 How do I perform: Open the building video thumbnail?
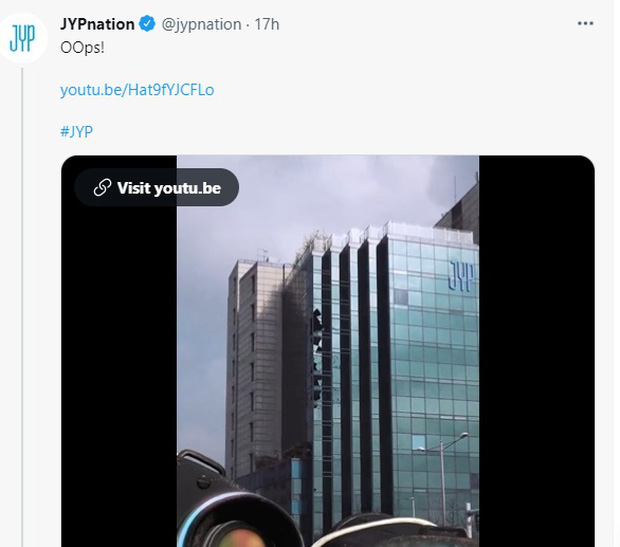pyautogui.click(x=328, y=351)
